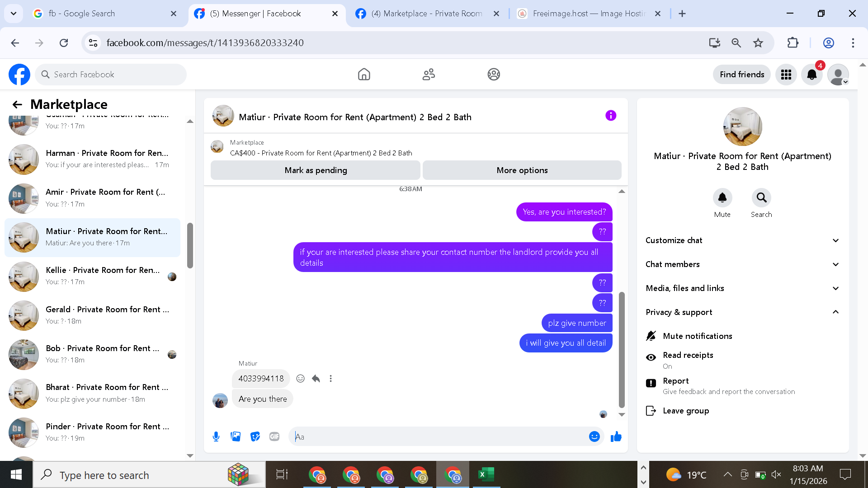Search in conversation magnifier icon

[x=761, y=198]
